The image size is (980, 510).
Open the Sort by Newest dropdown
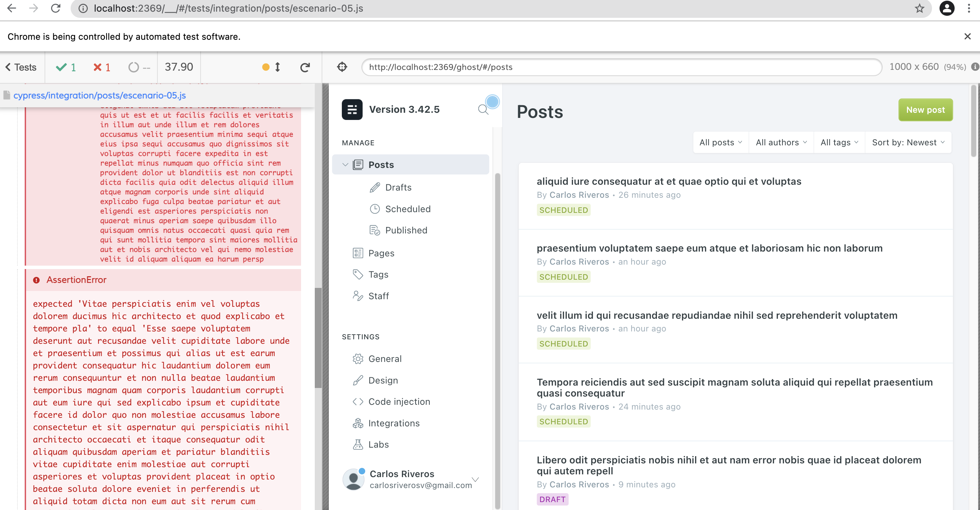[x=908, y=143]
